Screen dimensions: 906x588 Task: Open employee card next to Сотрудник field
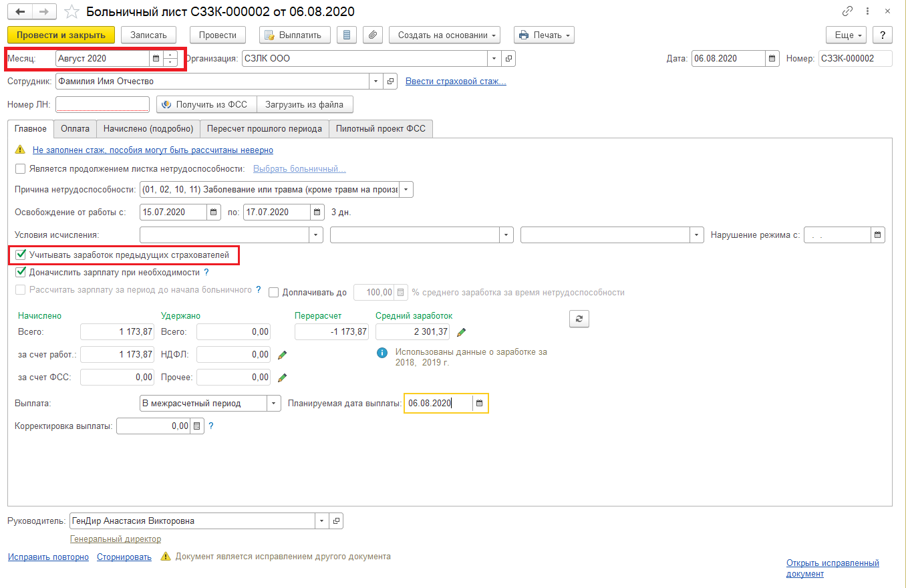(x=392, y=82)
